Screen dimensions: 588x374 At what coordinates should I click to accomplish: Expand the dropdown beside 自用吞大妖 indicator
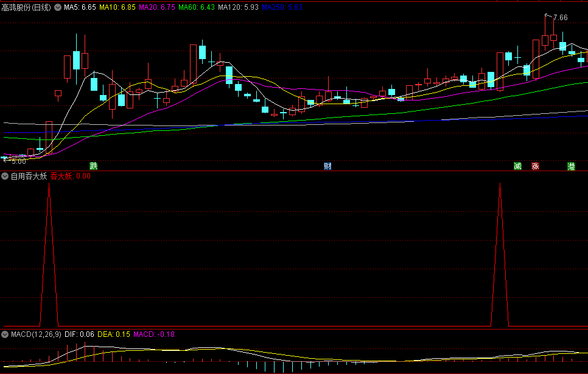click(5, 176)
